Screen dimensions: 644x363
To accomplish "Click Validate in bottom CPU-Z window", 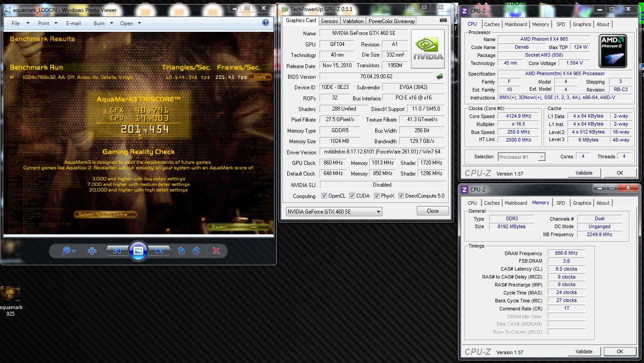I will tap(584, 352).
